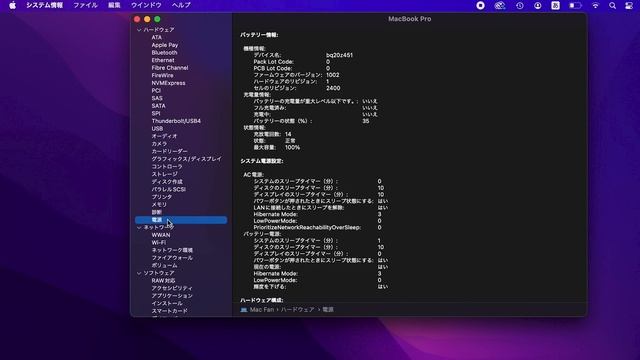Collapse the ネットワーク section
Screen dimensions: 640x360
pos(139,227)
